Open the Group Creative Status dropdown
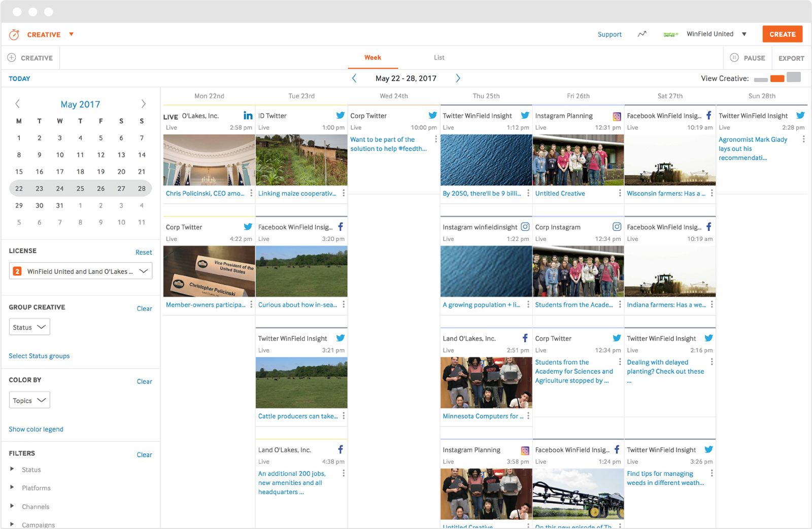Image resolution: width=812 pixels, height=529 pixels. click(29, 327)
